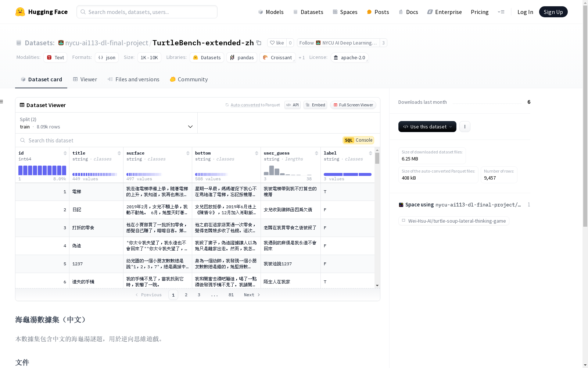Screen dimensions: 588x368
Task: Open the Text modality tag
Action: point(55,57)
